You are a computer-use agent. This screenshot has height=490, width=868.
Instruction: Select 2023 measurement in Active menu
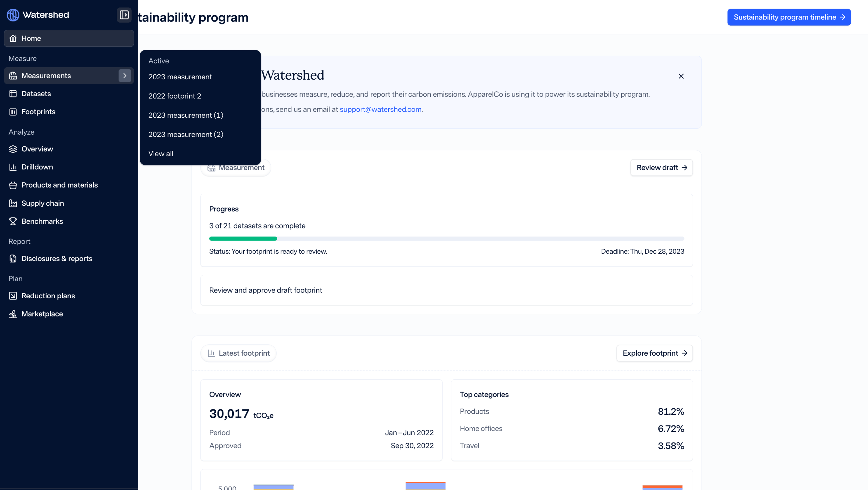(180, 77)
